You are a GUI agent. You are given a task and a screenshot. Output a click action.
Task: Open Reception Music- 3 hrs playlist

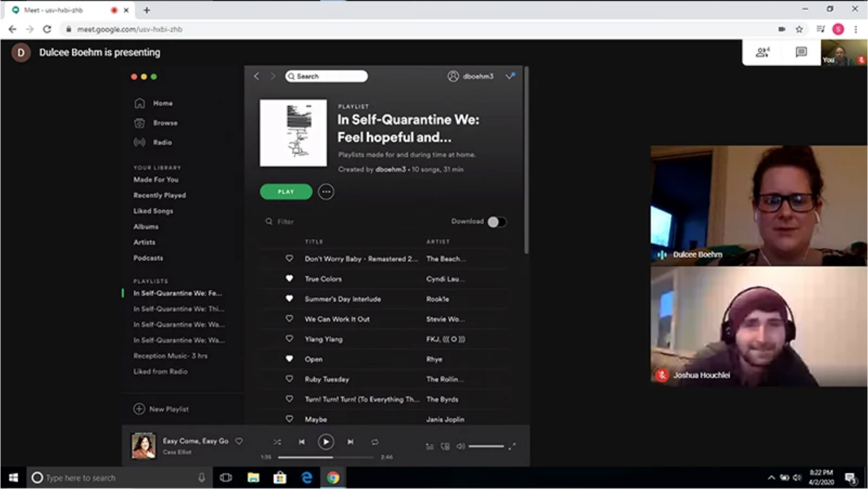coord(171,356)
